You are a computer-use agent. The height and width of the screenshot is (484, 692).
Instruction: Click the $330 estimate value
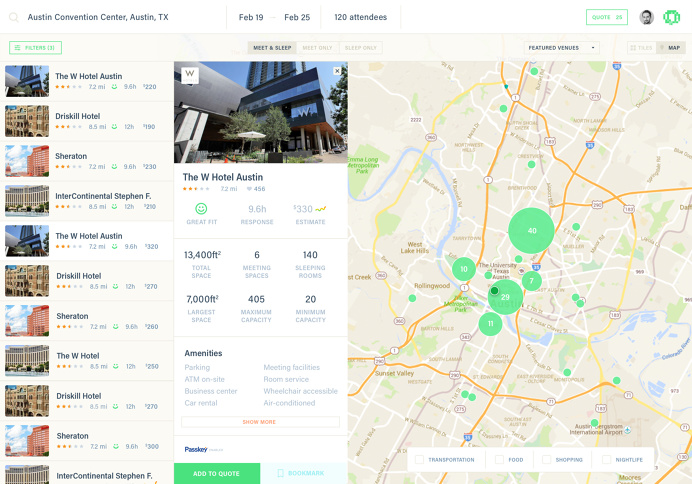[303, 209]
